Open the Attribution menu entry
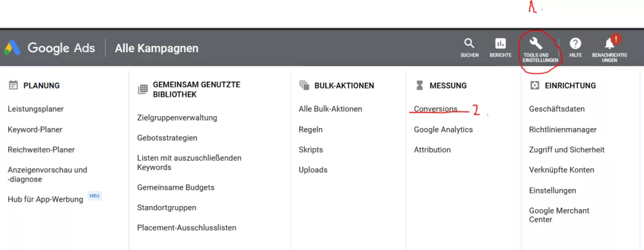Screen dimensions: 644x250 tap(432, 150)
